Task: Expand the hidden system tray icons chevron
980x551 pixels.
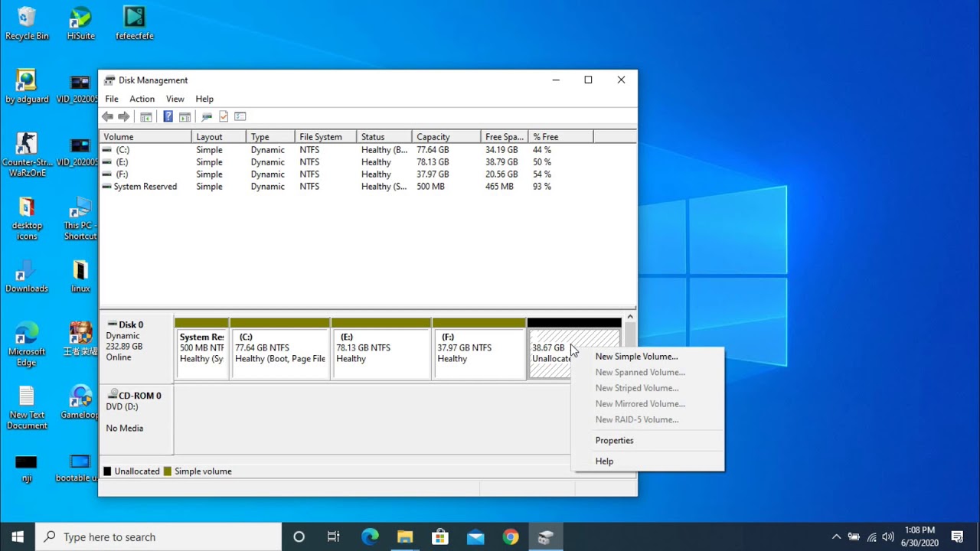Action: pyautogui.click(x=836, y=536)
